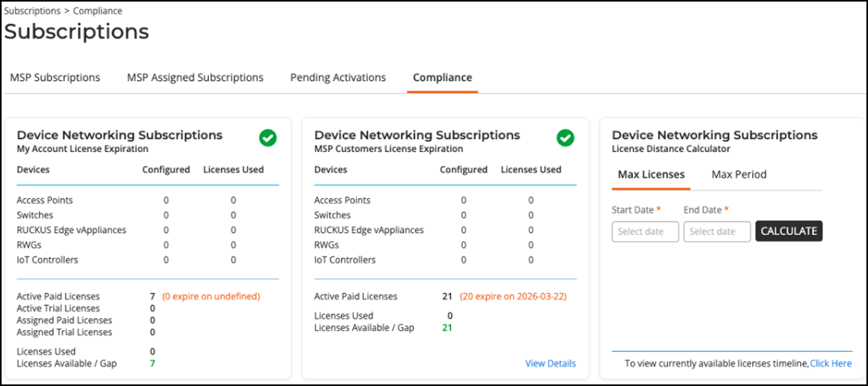Switch to the Max Period calculator tab

coord(738,174)
